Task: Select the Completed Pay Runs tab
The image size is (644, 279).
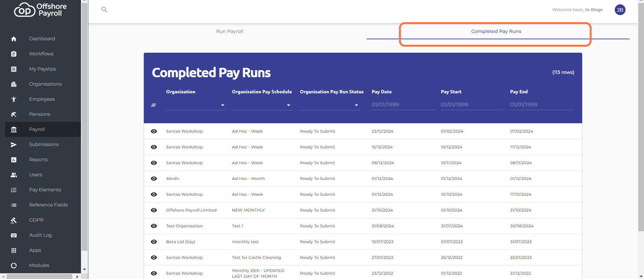Action: coord(496,31)
